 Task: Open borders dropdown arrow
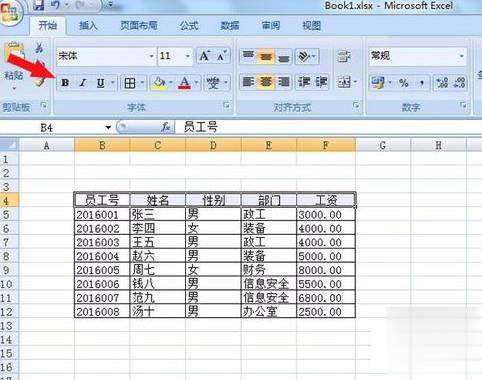click(142, 83)
